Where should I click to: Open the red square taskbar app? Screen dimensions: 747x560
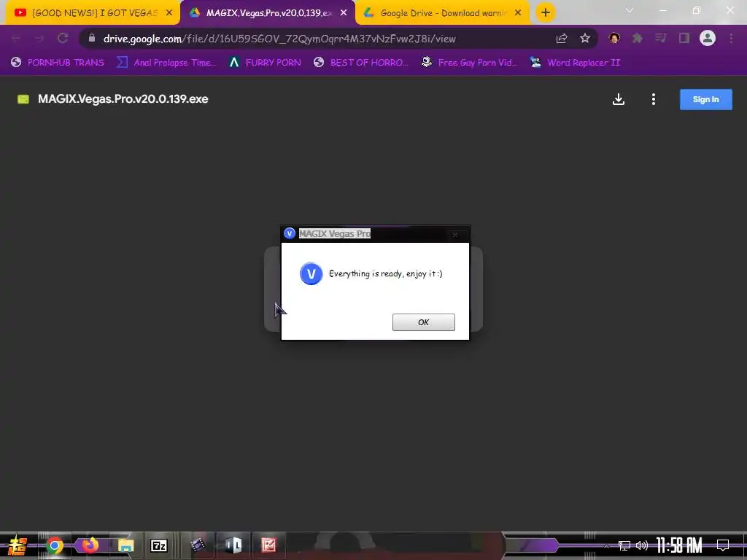[268, 545]
